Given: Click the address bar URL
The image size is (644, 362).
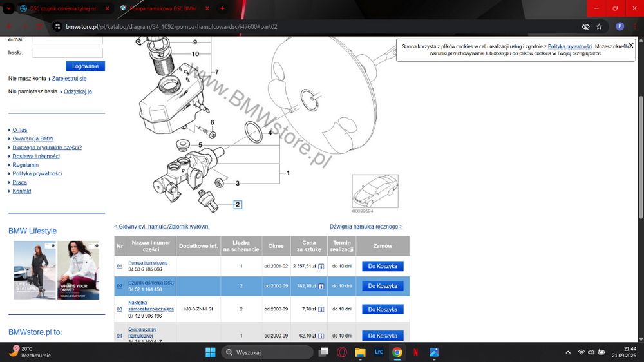Looking at the screenshot, I should [171, 26].
